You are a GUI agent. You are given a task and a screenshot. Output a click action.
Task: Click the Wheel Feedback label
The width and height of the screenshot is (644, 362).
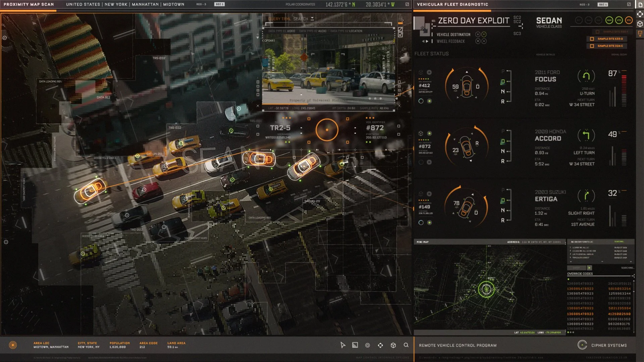point(451,41)
